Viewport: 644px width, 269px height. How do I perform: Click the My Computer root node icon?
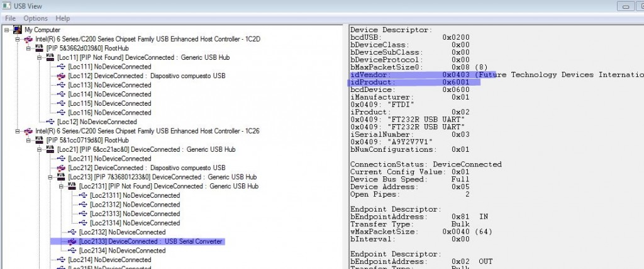click(18, 30)
